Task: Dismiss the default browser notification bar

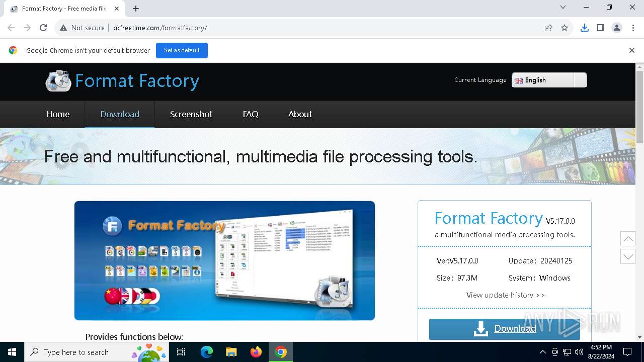Action: [631, 50]
